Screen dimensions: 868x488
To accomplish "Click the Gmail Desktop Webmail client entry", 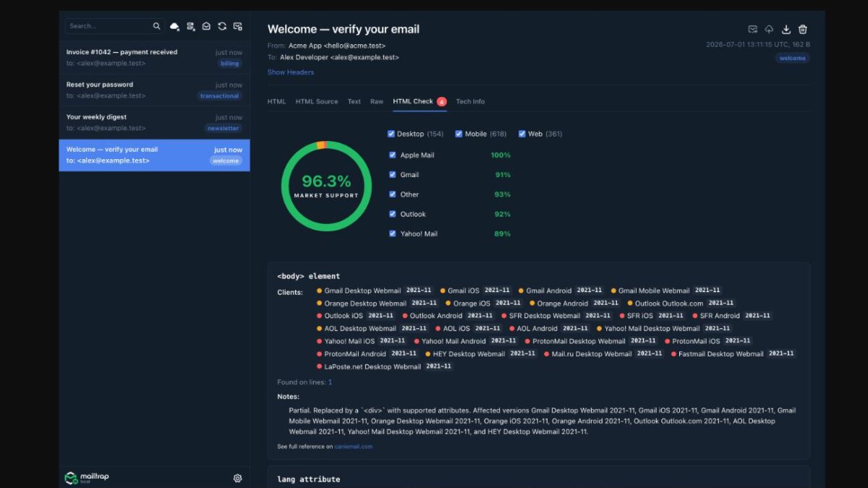I will (376, 291).
